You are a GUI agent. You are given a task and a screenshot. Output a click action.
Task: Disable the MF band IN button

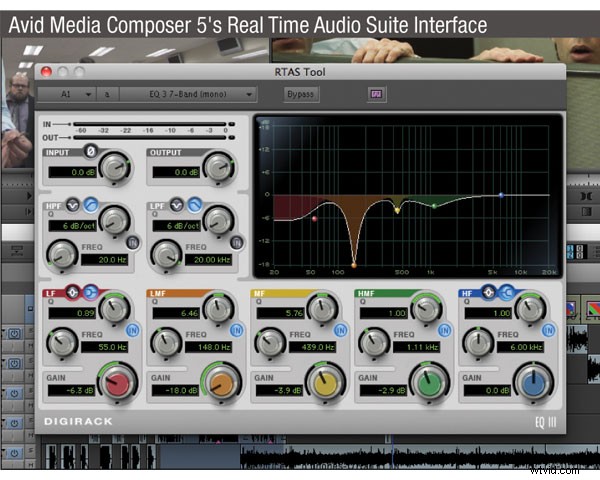(341, 330)
